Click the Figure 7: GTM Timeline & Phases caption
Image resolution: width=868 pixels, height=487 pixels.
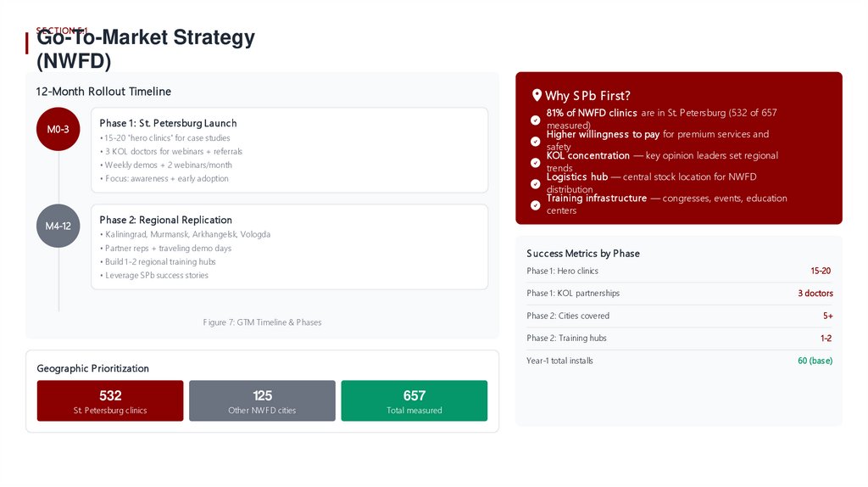click(x=262, y=322)
